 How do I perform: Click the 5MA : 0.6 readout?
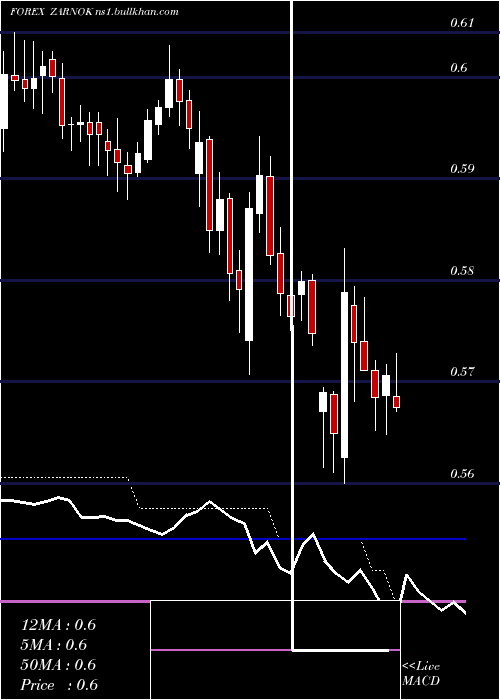[54, 645]
